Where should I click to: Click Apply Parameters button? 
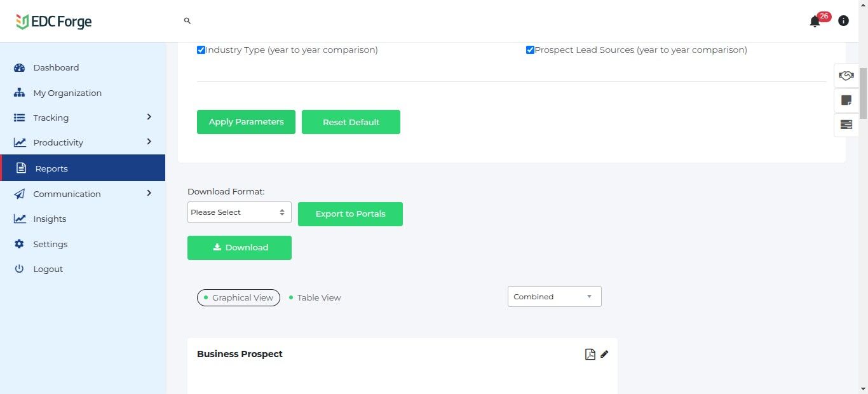coord(246,122)
